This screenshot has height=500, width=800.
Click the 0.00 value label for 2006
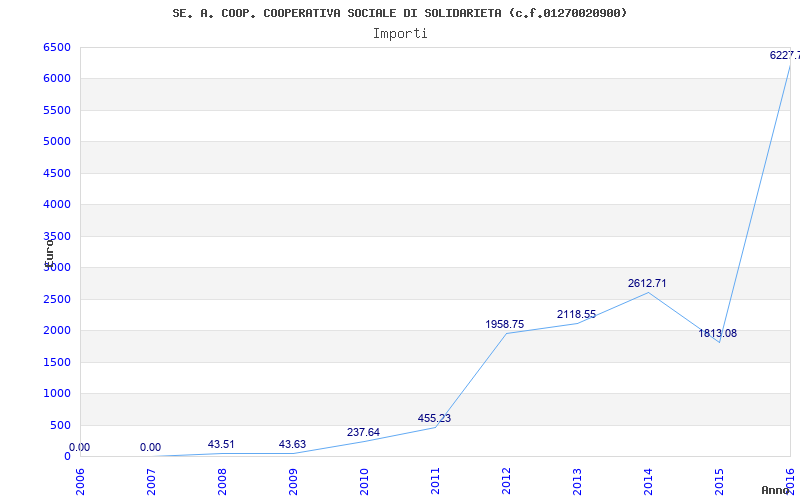point(79,447)
